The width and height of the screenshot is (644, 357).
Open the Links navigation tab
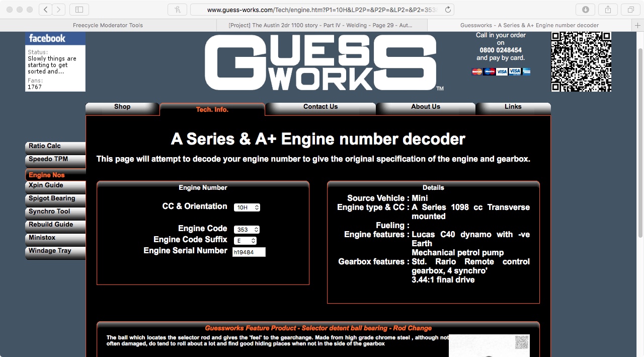tap(513, 108)
